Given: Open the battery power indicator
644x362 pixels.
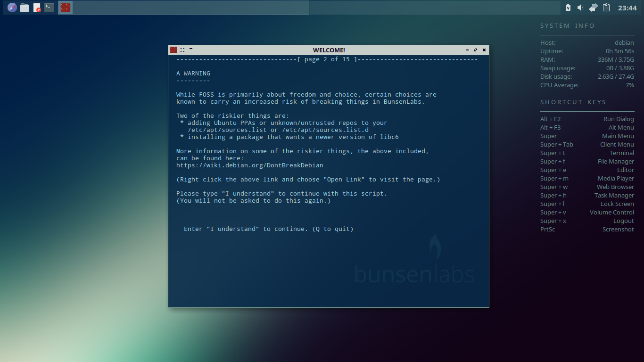Looking at the screenshot, I should (x=568, y=8).
